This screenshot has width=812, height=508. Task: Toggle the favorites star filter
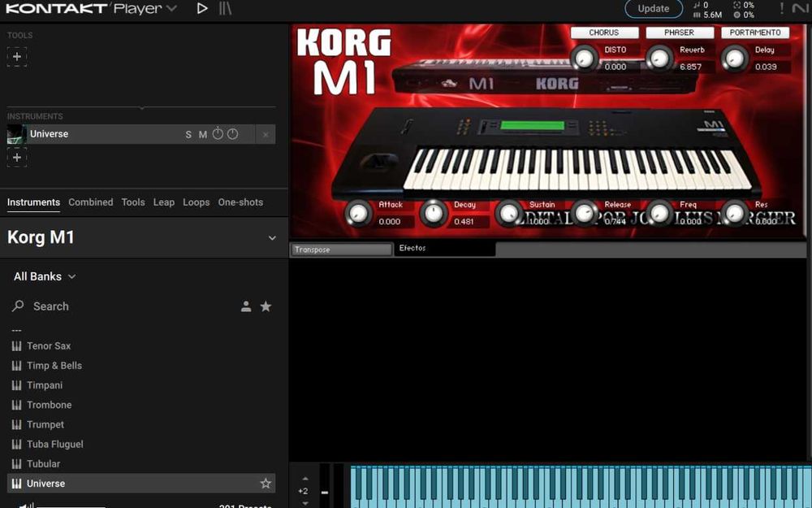pos(266,306)
